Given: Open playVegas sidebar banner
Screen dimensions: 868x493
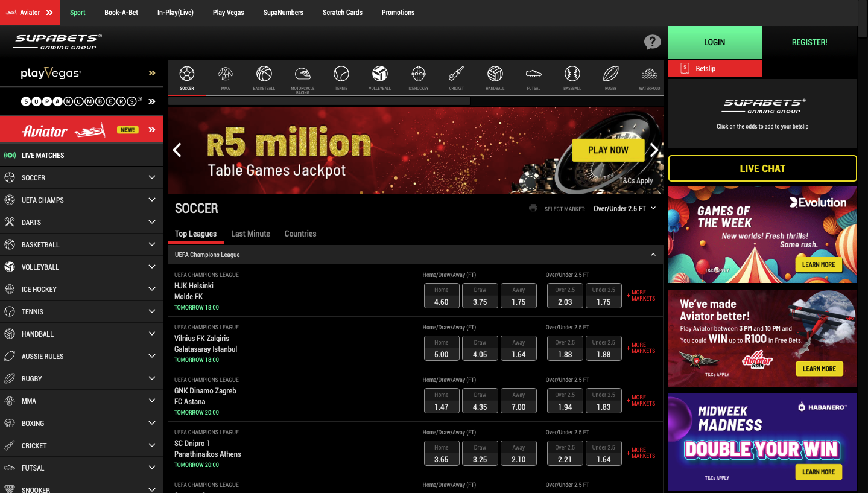Looking at the screenshot, I should 81,74.
